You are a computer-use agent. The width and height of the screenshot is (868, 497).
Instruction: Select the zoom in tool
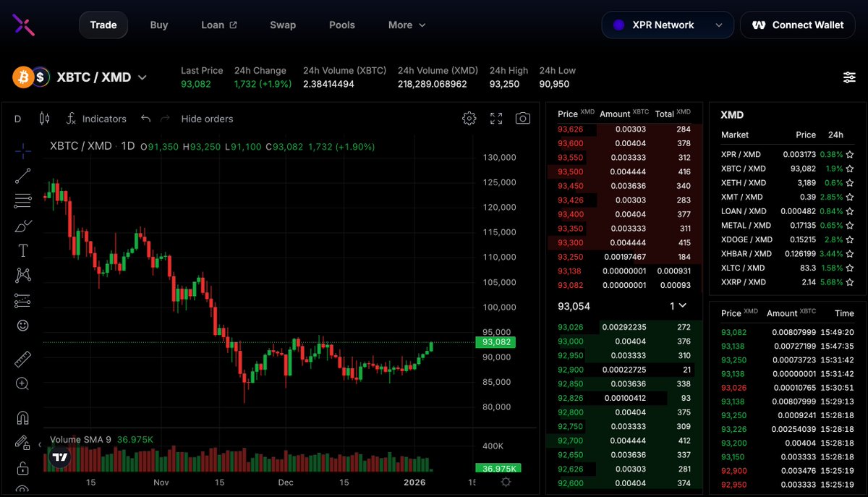pyautogui.click(x=22, y=383)
